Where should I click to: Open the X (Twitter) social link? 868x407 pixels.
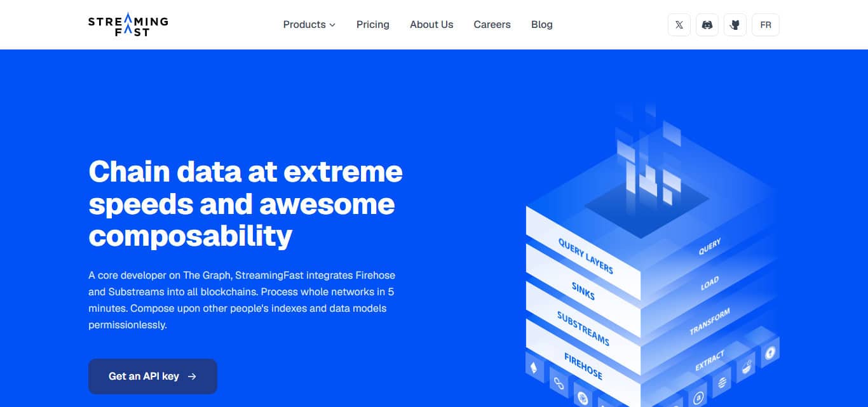679,25
